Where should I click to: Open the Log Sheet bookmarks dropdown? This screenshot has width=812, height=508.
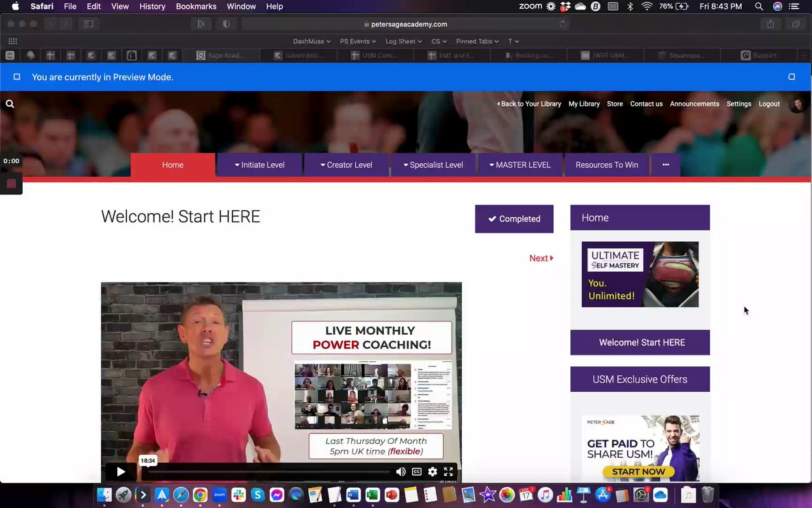point(404,41)
